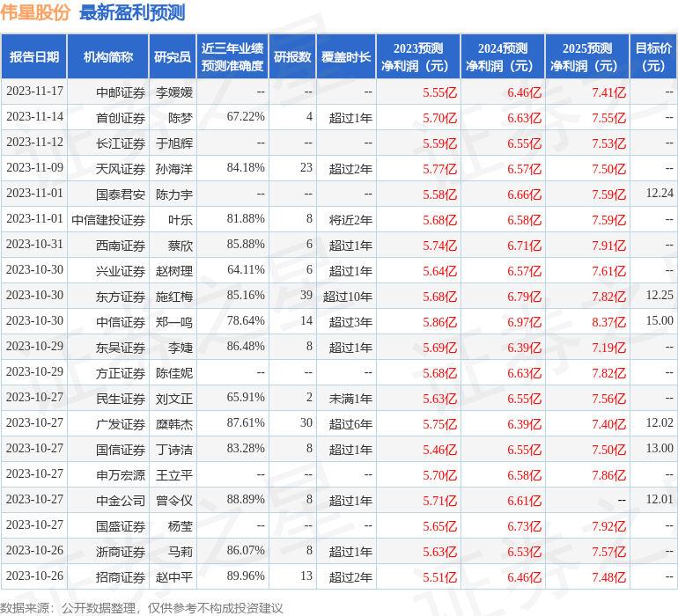Click coverage duration 超过6年
This screenshot has height=616, width=678.
pyautogui.click(x=350, y=424)
